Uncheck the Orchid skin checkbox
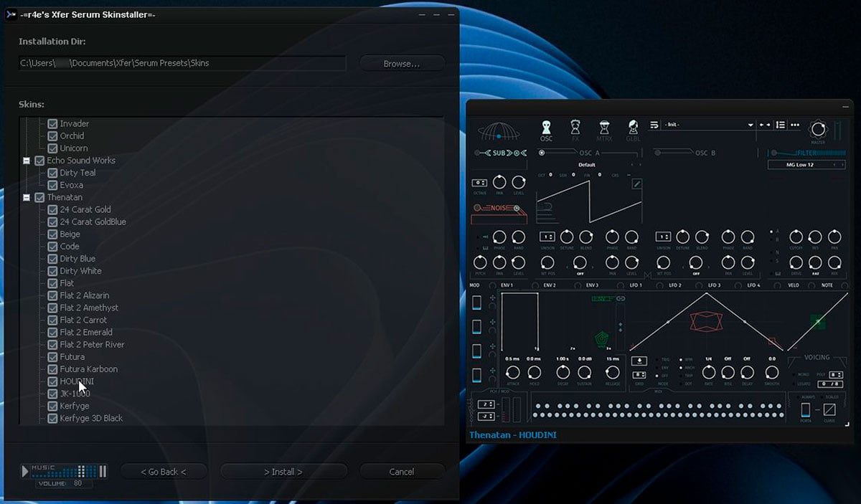 click(52, 136)
